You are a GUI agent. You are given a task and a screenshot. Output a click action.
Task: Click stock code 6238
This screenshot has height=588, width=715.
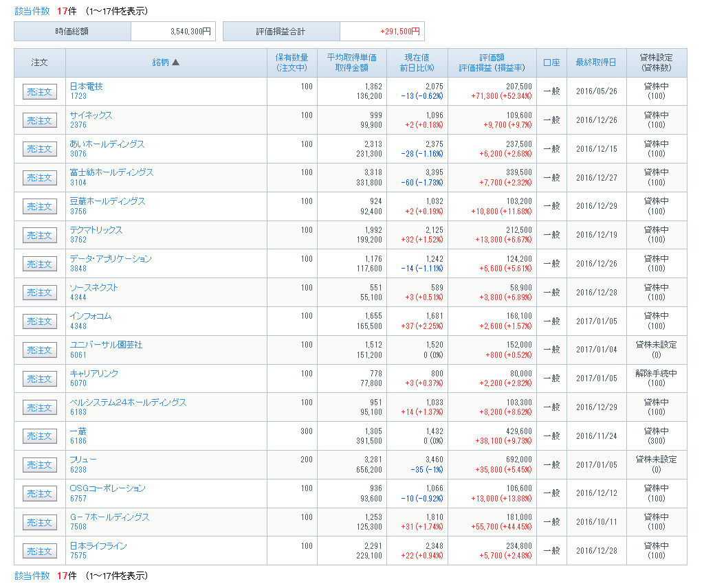pos(78,470)
